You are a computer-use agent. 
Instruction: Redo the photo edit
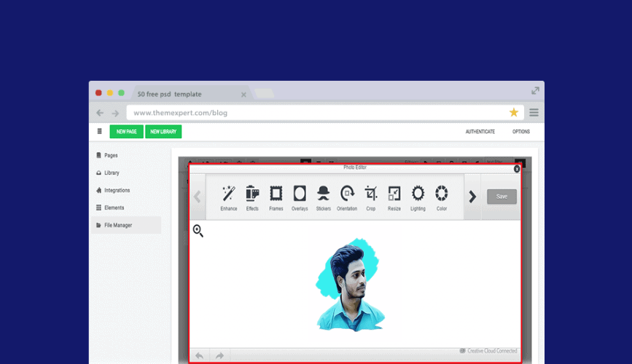219,355
